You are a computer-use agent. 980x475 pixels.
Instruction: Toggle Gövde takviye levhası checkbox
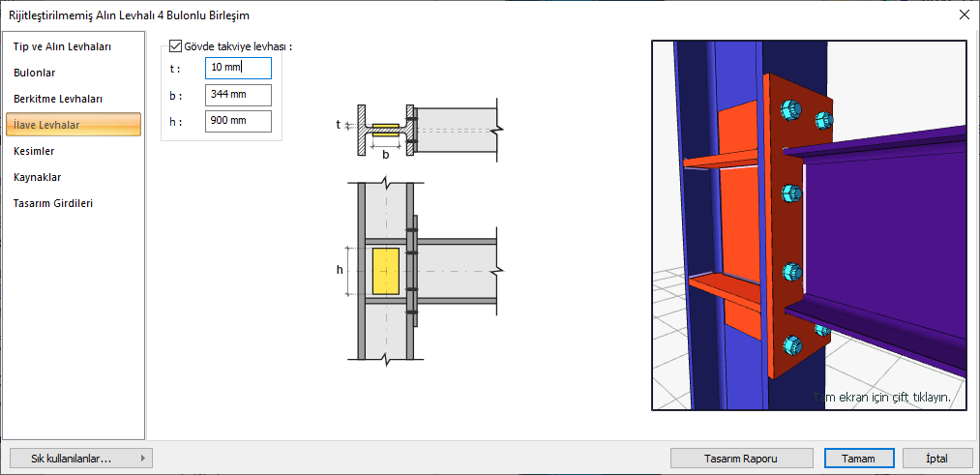tap(175, 45)
